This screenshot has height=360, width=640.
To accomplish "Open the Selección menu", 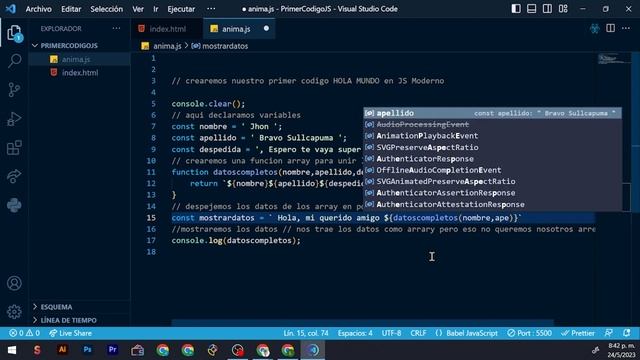I will tap(107, 9).
